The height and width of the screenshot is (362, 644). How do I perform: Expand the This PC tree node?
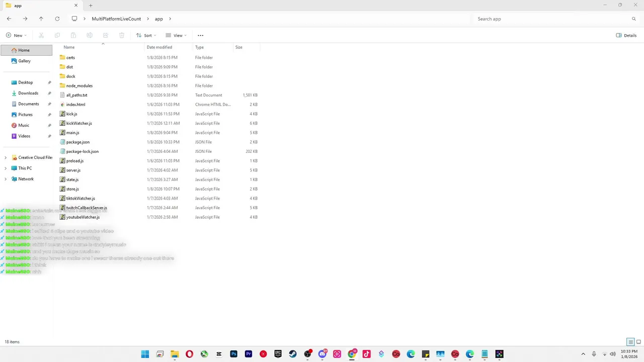click(6, 168)
